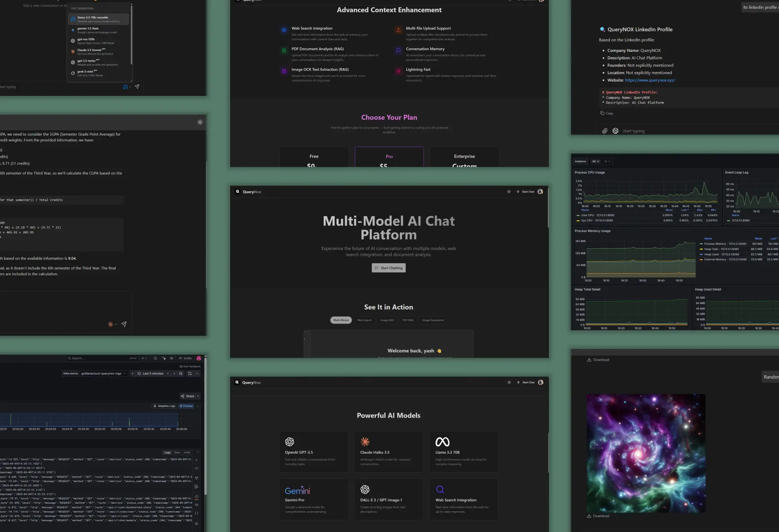Toggle theme using sun icon above SGPA chat
Viewport: 779px width, 532px height.
[x=200, y=122]
